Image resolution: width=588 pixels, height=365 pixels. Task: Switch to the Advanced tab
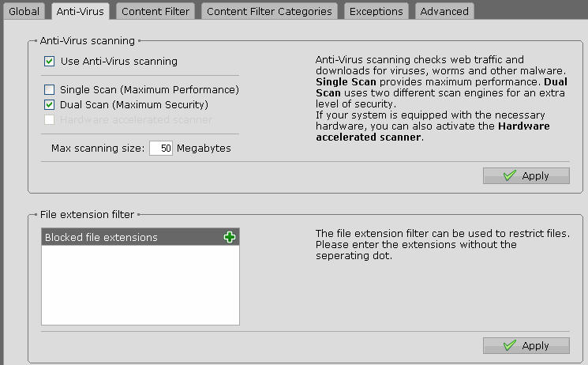(444, 11)
